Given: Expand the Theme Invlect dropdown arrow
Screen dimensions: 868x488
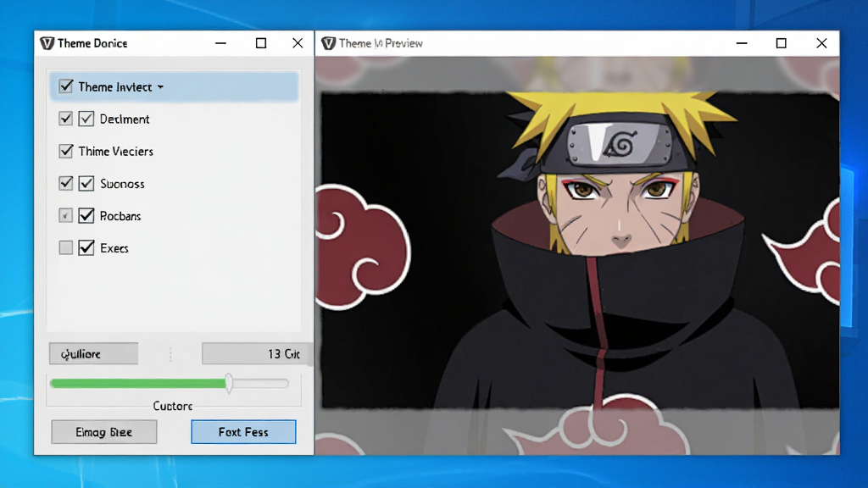Looking at the screenshot, I should point(160,87).
